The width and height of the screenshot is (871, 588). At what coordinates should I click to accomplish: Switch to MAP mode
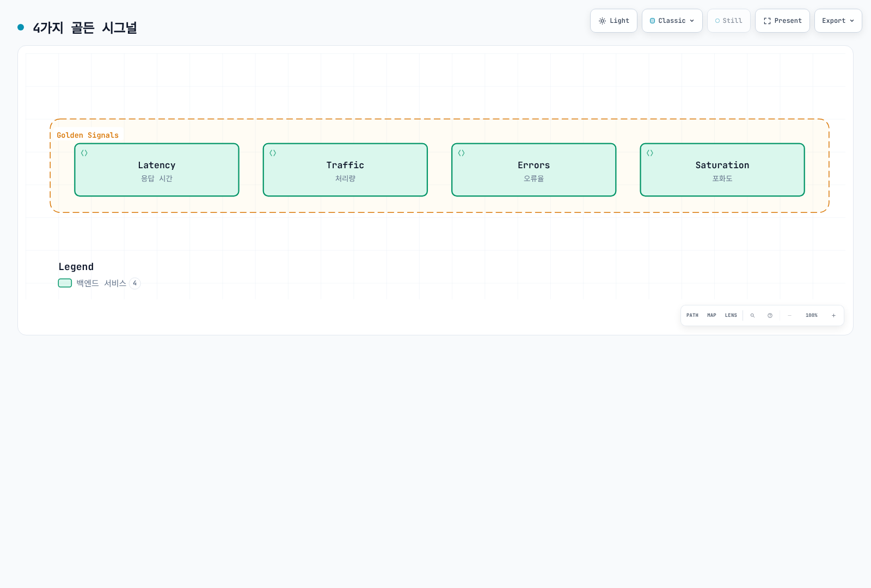(x=711, y=315)
